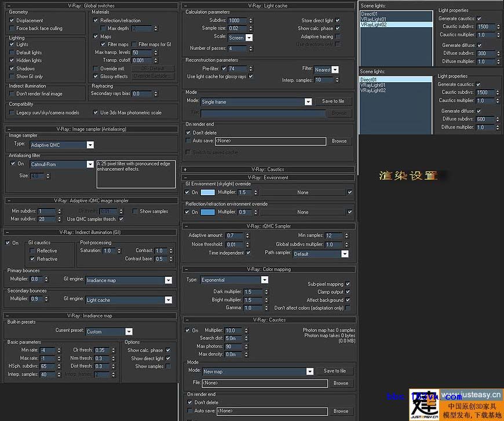Click Max subdivs field in rQMC image sampler

(x=47, y=219)
